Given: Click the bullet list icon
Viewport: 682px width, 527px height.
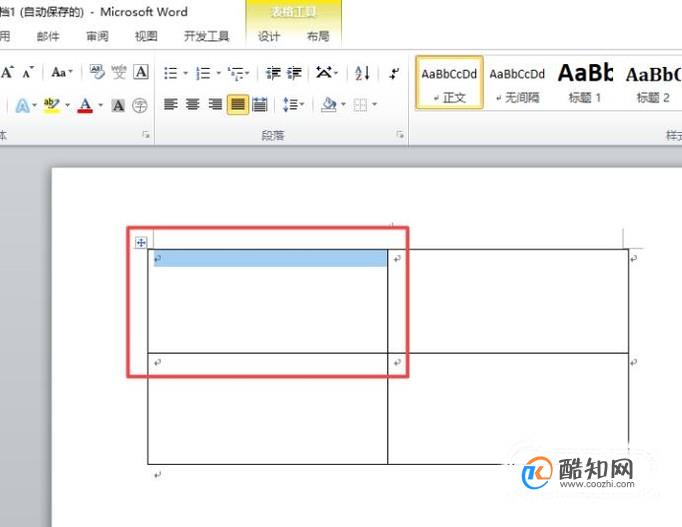Looking at the screenshot, I should tap(170, 73).
